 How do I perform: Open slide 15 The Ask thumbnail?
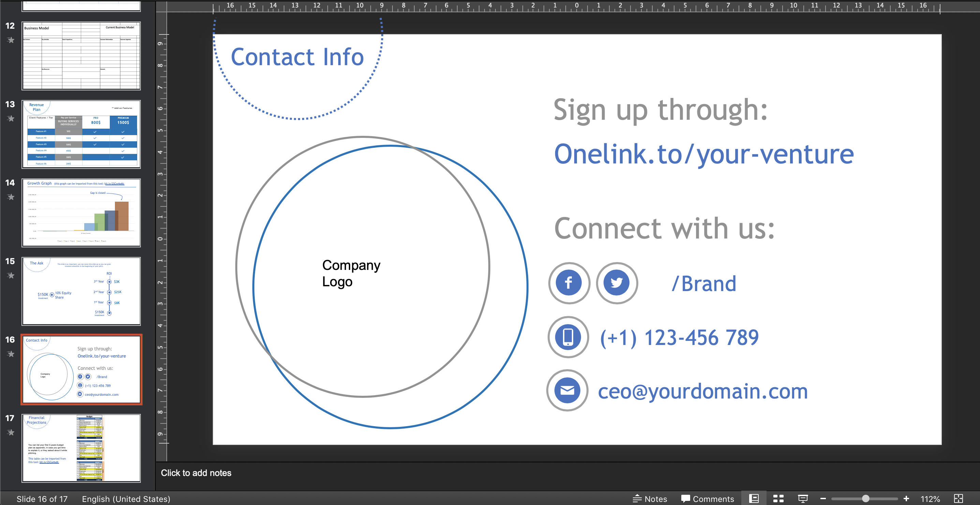click(x=81, y=291)
